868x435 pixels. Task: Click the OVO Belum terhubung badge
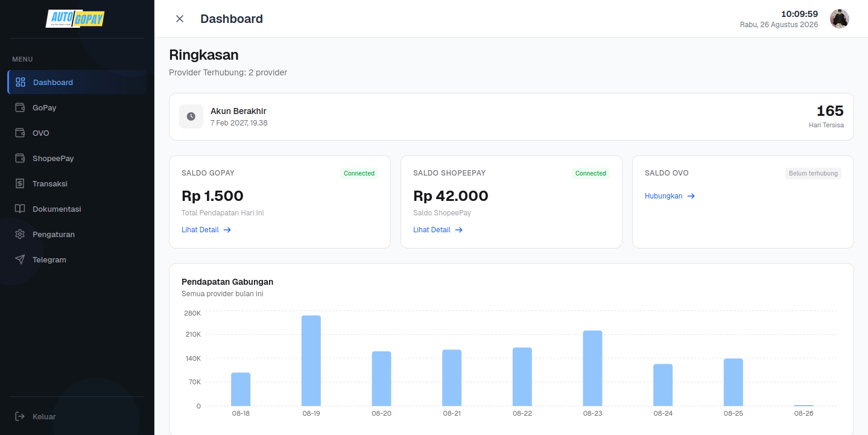tap(814, 173)
